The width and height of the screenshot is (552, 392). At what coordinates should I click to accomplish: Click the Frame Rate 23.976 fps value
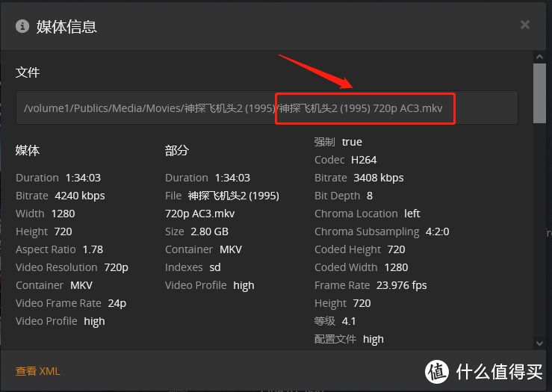[x=401, y=285]
